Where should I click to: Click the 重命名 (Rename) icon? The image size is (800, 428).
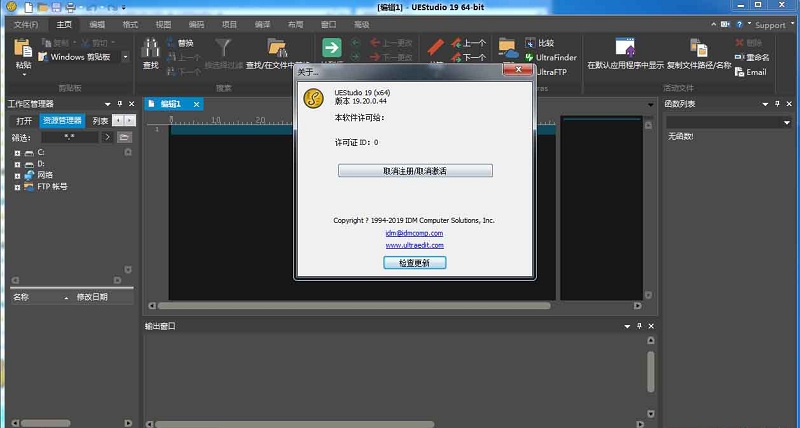pos(740,58)
